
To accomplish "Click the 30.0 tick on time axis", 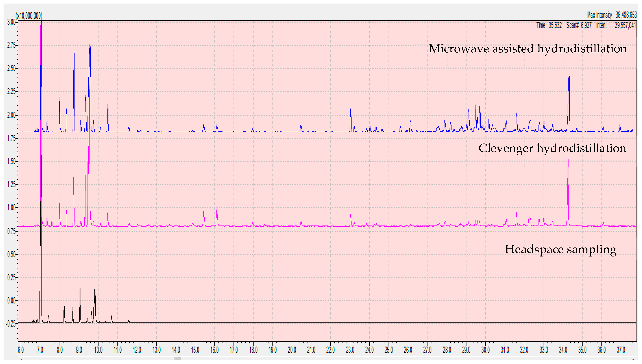I will click(485, 350).
